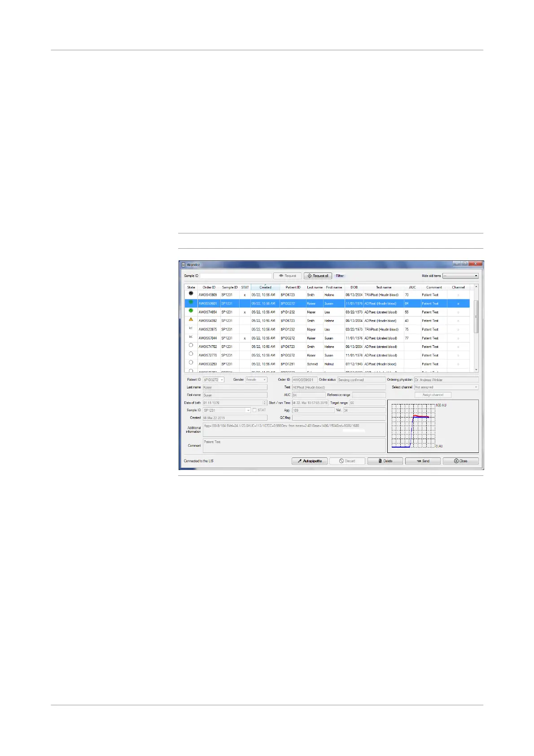Click the Close button at the bottom

(x=460, y=461)
